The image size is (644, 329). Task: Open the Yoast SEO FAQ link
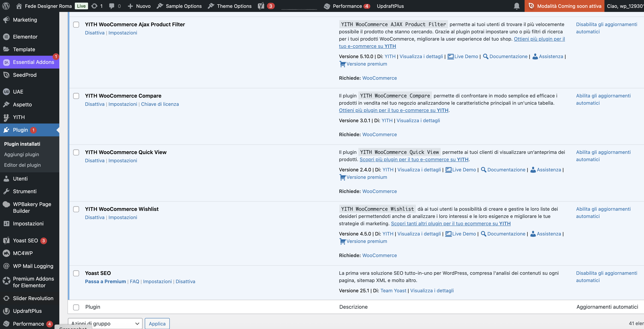point(135,281)
